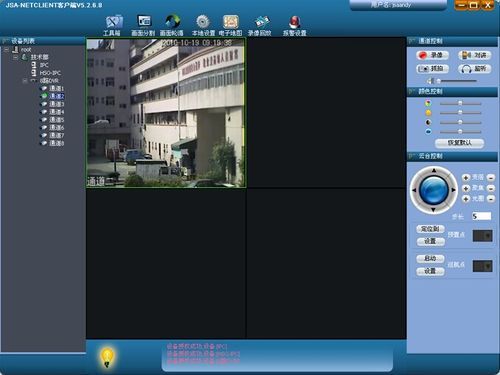Toggle 对讲 intercom talk button
The image size is (500, 375).
click(x=474, y=55)
